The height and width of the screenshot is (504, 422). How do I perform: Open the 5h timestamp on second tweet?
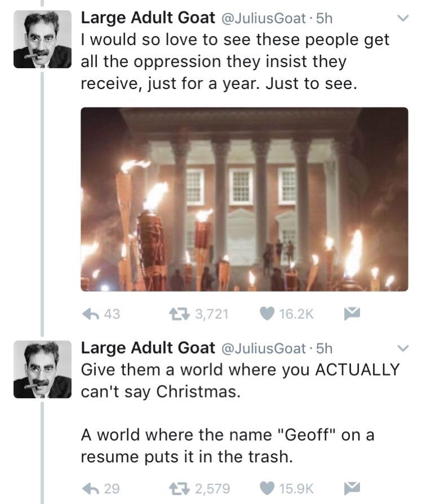coord(324,349)
